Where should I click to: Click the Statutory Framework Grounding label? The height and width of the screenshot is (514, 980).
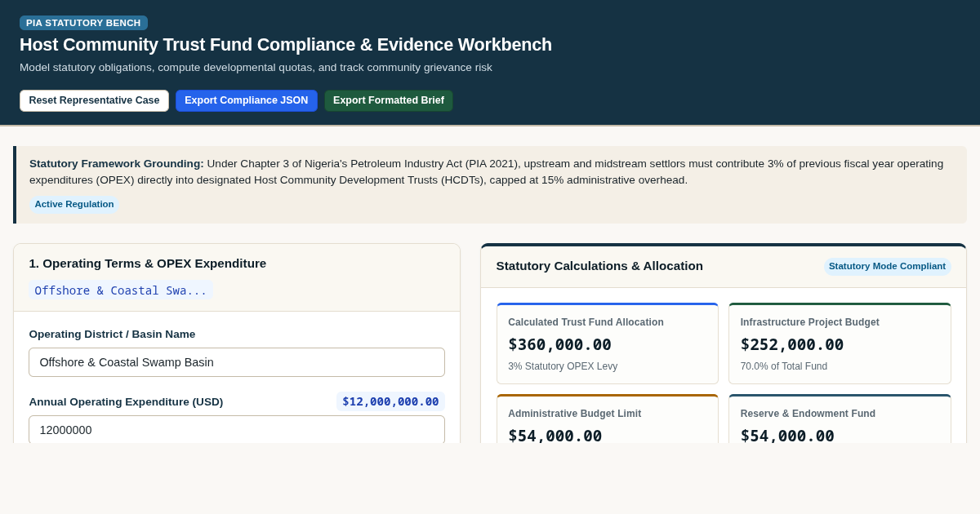[x=117, y=163]
